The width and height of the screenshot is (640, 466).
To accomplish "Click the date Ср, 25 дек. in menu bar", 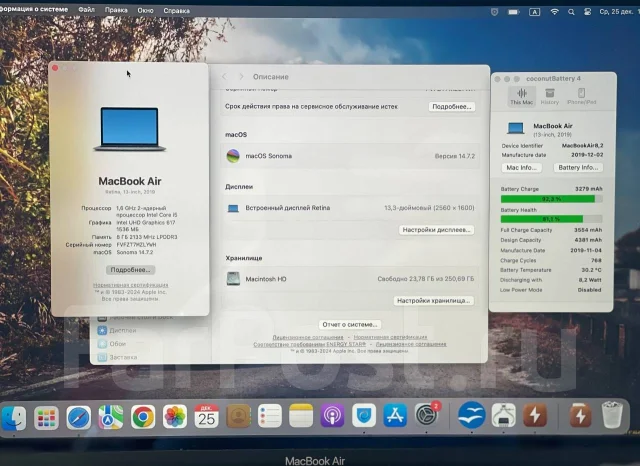I will [x=618, y=12].
